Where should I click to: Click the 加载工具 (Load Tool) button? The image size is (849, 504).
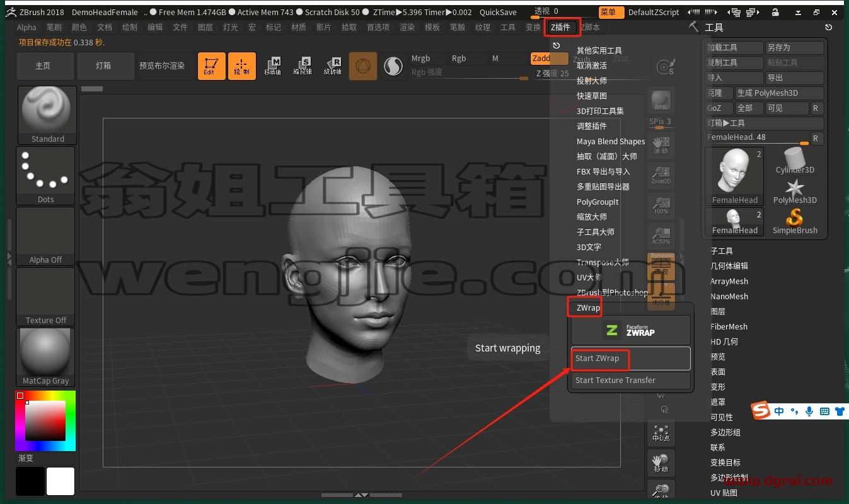[x=734, y=48]
